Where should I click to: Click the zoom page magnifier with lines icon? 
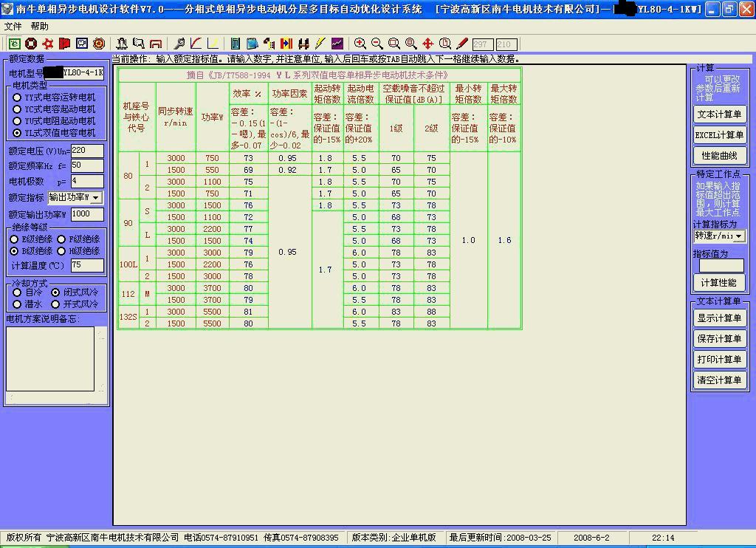click(410, 44)
